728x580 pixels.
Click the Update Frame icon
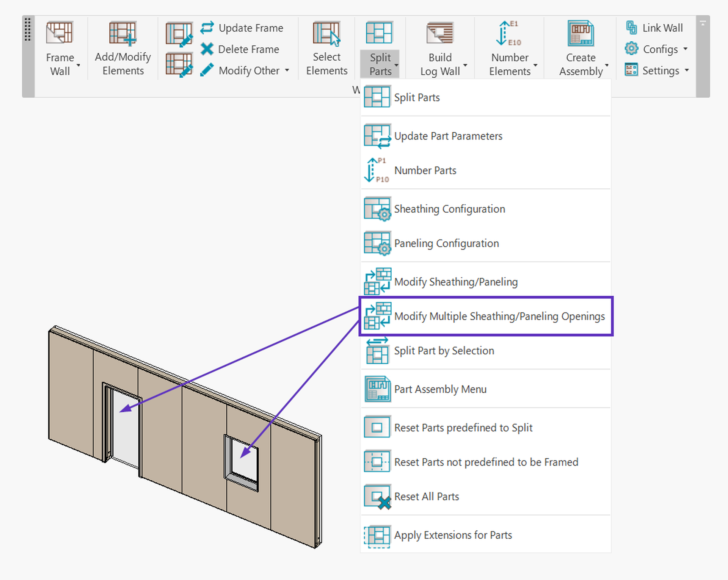(207, 28)
